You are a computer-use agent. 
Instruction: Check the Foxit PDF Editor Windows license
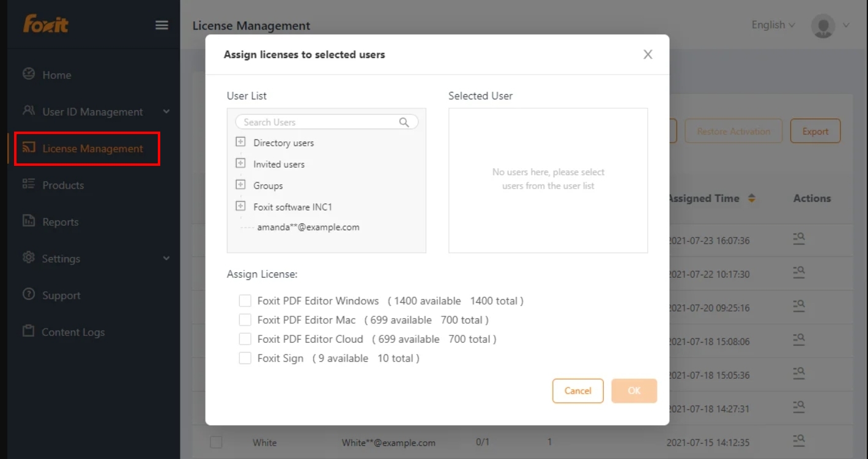tap(245, 300)
